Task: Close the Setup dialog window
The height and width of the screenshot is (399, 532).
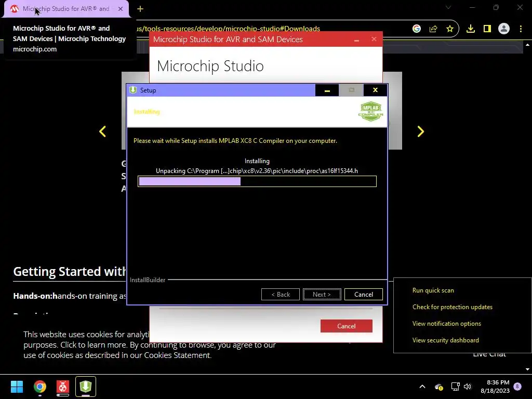Action: 375,90
